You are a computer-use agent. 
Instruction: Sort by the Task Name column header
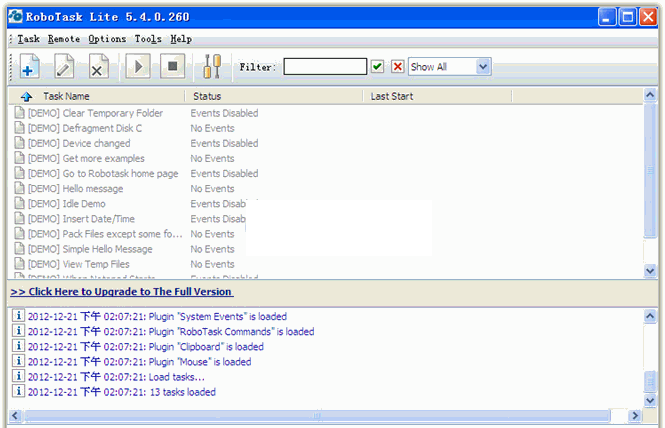(x=66, y=96)
